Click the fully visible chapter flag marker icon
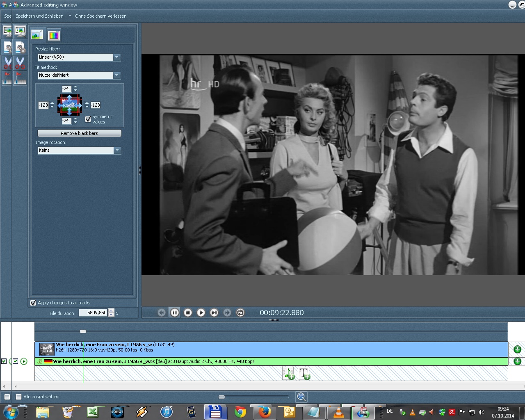 pos(20,78)
